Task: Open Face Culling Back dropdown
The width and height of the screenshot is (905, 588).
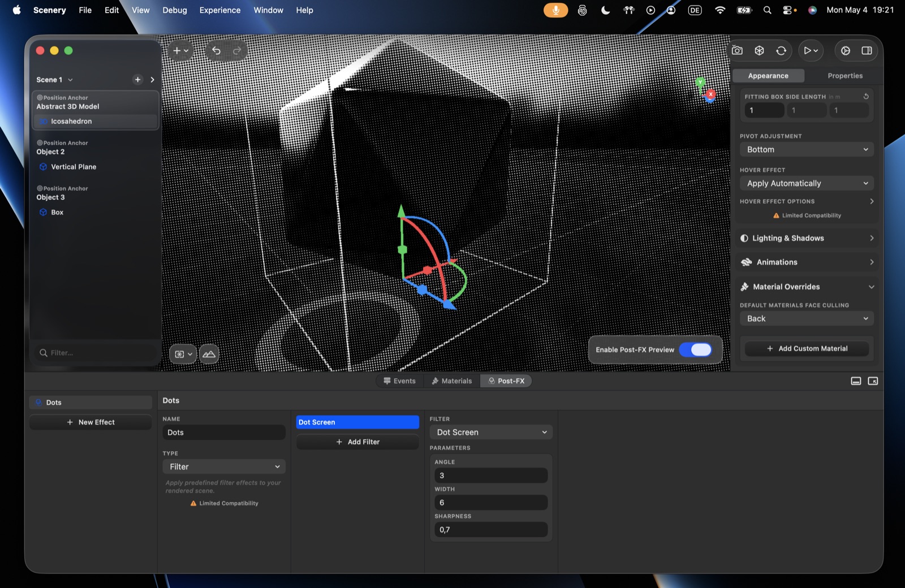Action: (x=807, y=319)
